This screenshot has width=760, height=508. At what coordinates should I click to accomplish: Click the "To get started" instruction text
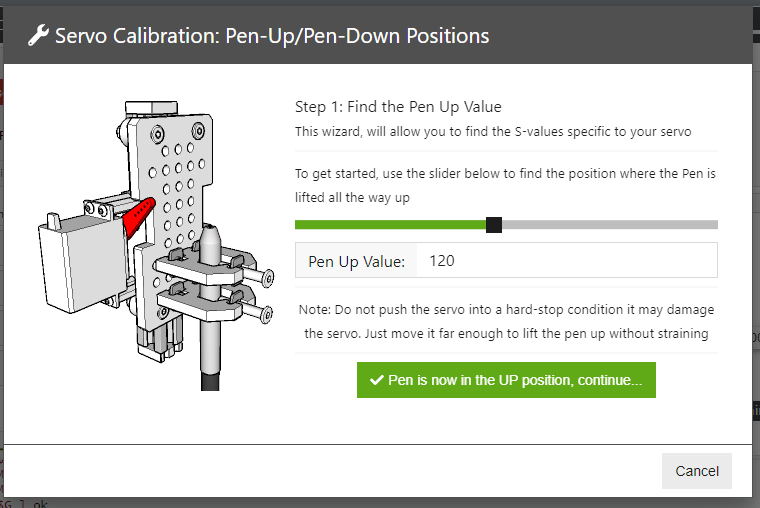506,185
